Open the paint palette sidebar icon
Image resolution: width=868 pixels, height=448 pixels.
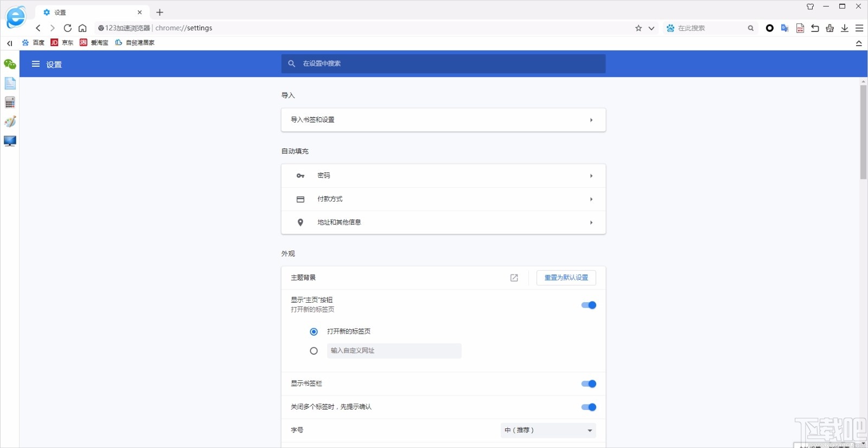point(10,121)
